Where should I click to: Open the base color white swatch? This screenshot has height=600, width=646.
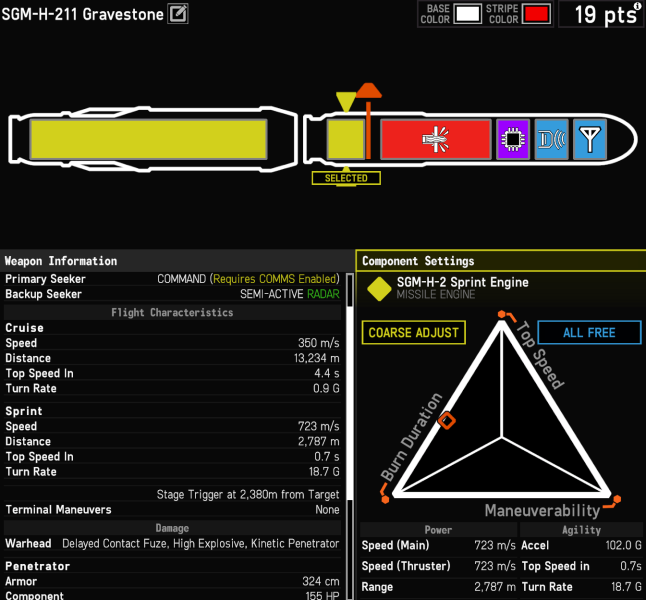tap(468, 14)
